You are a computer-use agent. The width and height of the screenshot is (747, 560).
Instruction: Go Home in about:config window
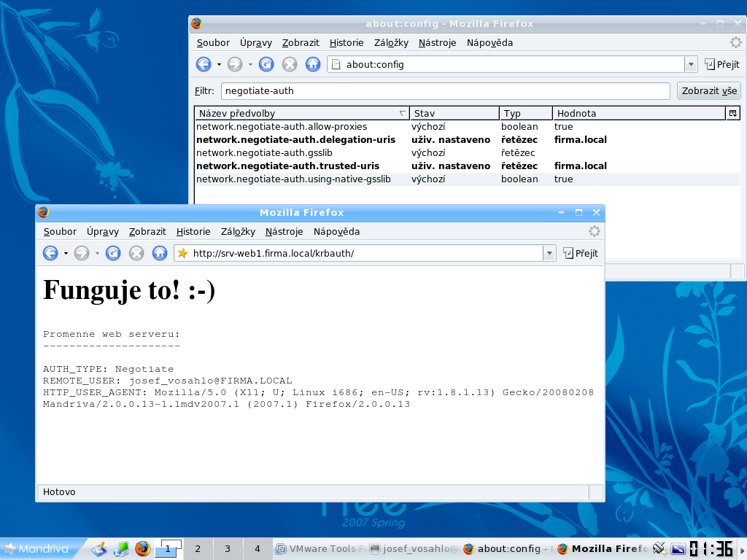coord(313,64)
